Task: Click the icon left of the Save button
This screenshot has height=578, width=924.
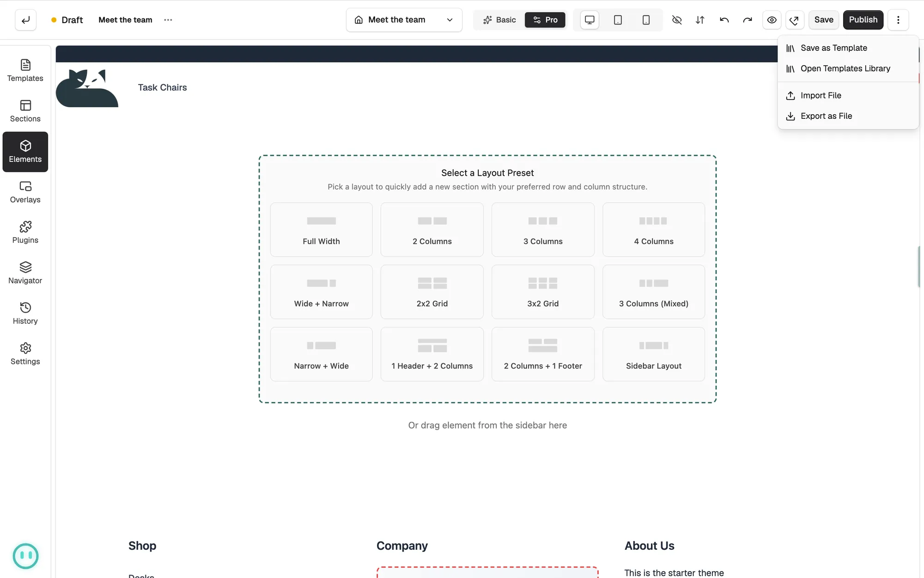Action: (x=795, y=20)
